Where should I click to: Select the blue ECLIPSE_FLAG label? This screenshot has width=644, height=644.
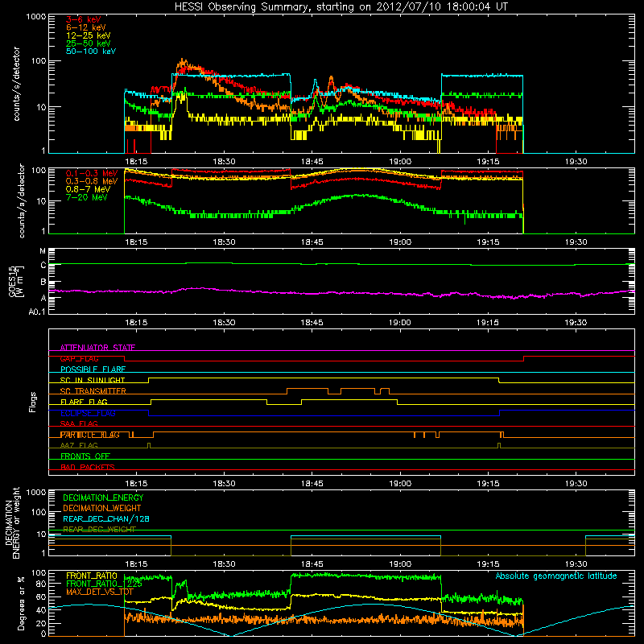click(x=88, y=413)
